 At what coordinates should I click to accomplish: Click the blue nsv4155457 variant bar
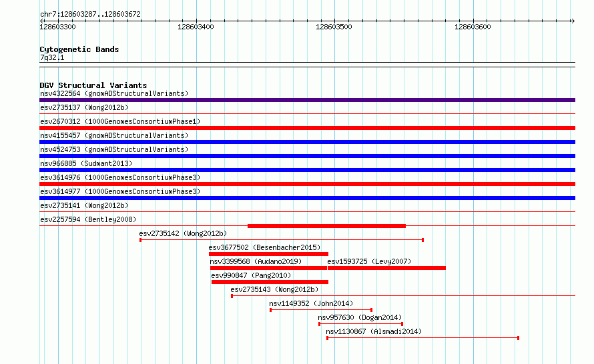(307, 142)
